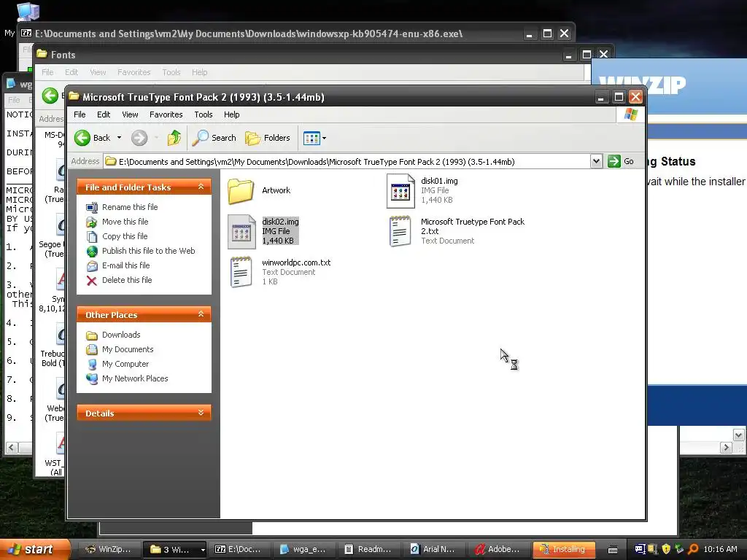Click scroll down arrow in installer window
The height and width of the screenshot is (560, 747).
(738, 435)
